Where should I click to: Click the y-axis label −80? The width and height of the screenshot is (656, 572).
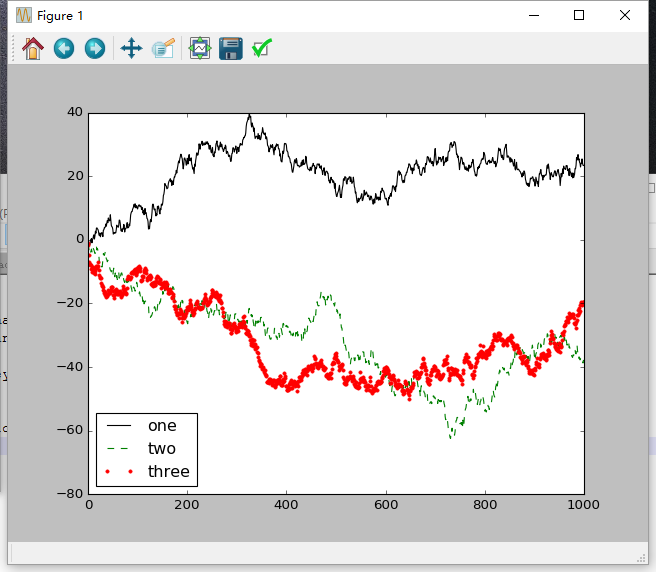pyautogui.click(x=70, y=494)
